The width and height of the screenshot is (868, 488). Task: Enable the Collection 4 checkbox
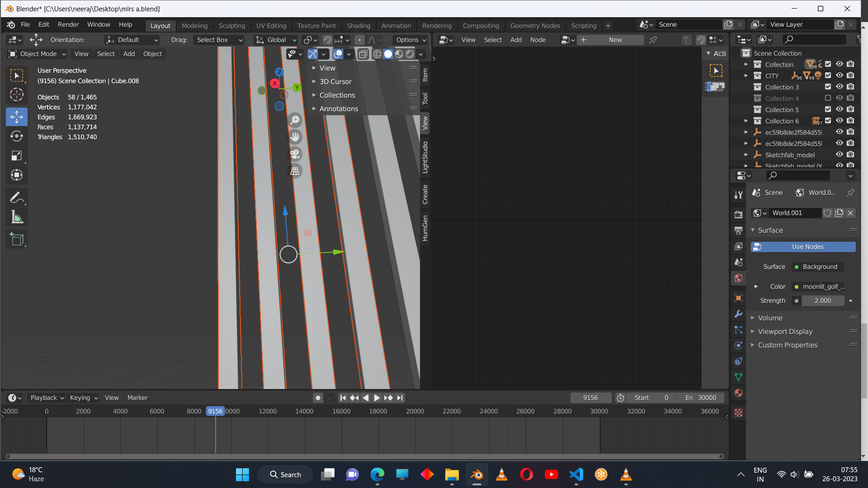pyautogui.click(x=829, y=98)
